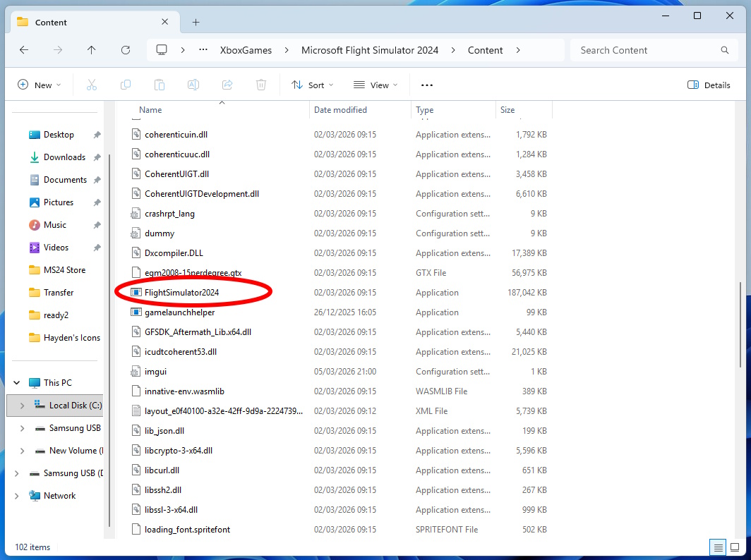Expand the New Volume tree node
The image size is (751, 560).
coord(22,451)
